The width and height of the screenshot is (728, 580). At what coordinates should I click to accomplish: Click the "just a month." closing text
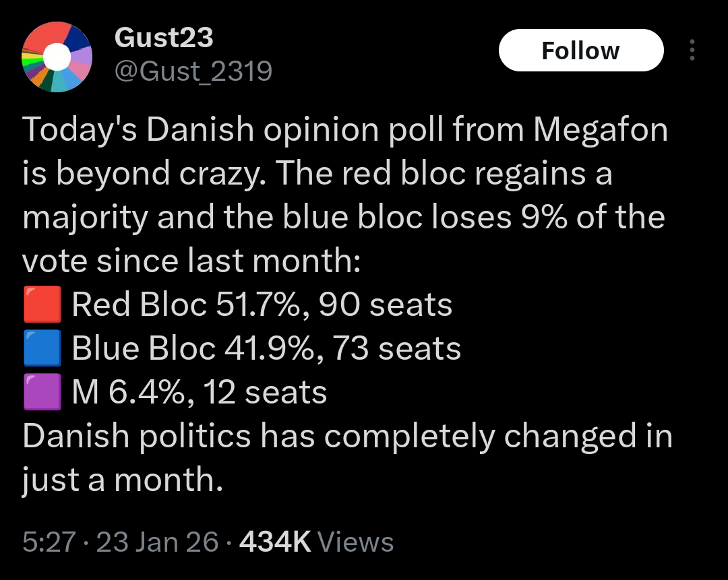(122, 480)
